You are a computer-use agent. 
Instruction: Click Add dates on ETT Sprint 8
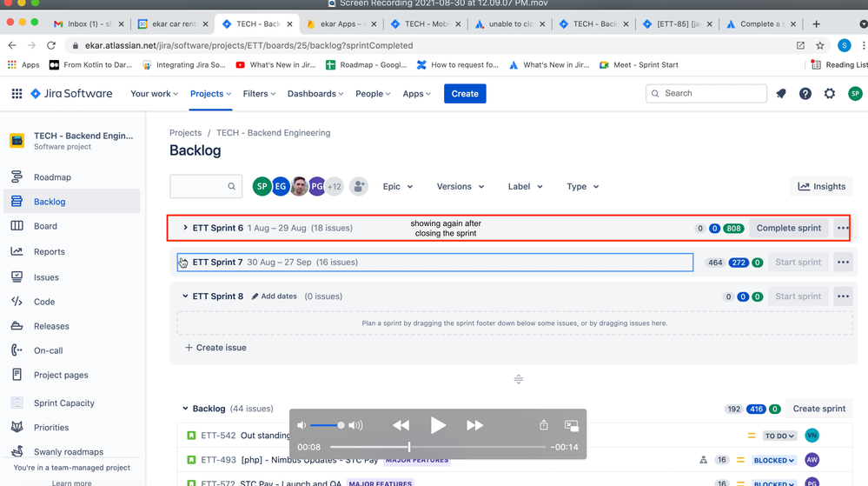coord(274,296)
